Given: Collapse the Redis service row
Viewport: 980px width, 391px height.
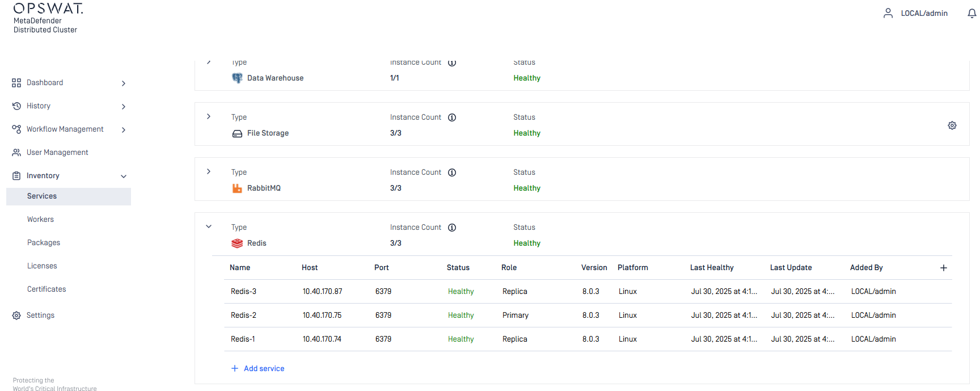Looking at the screenshot, I should click(x=209, y=226).
